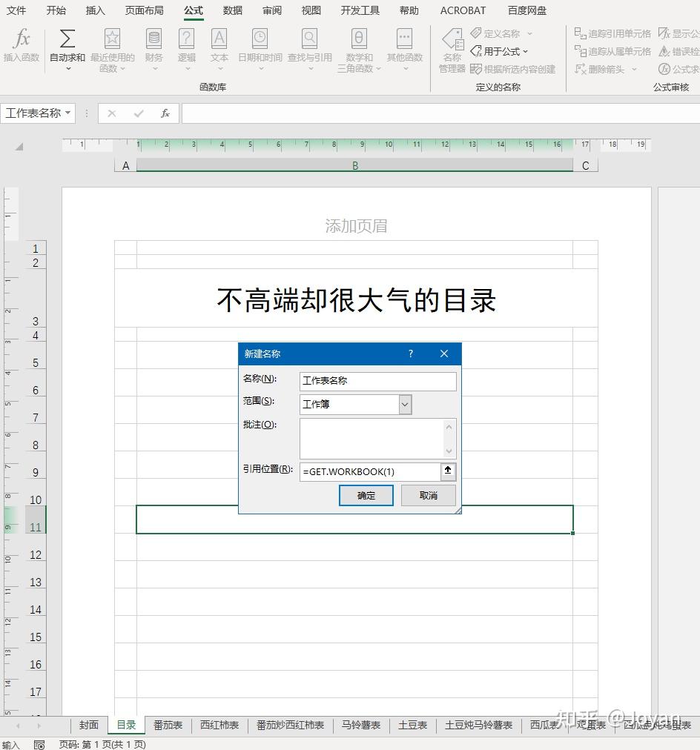Switch to the 马铃薯表 sheet tab
700x750 pixels.
[361, 725]
